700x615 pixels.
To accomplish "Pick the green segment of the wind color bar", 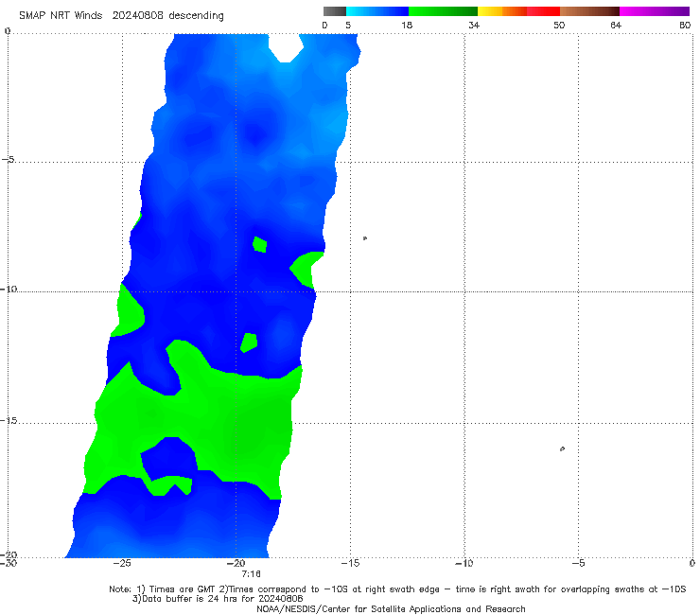I will 443,11.
